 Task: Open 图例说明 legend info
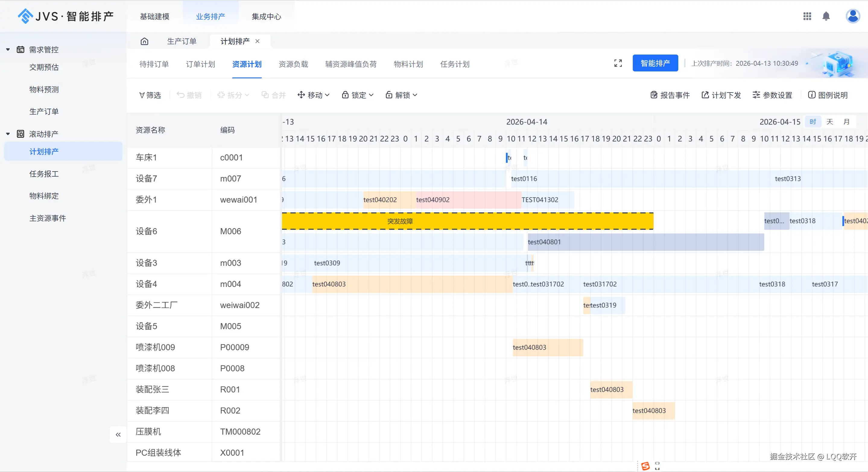click(x=828, y=95)
